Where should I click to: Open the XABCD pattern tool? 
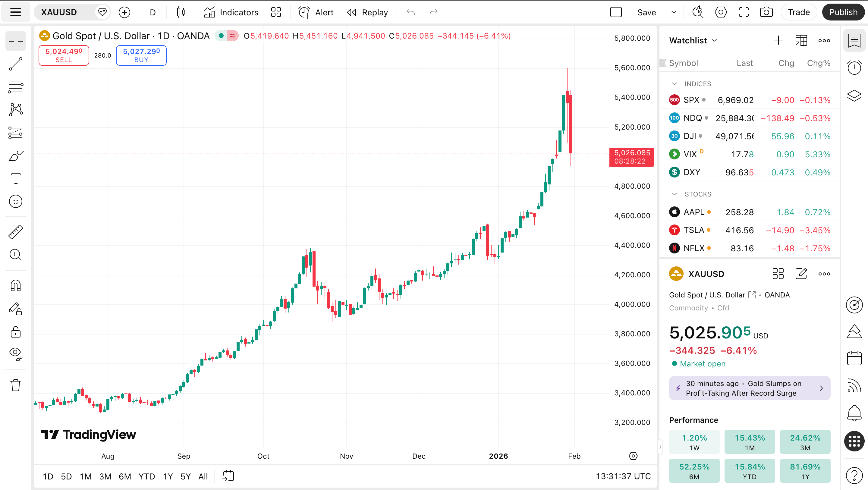pos(15,109)
